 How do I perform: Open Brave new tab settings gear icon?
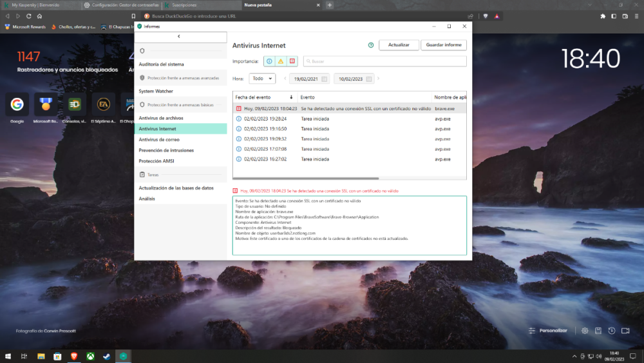coord(585,331)
